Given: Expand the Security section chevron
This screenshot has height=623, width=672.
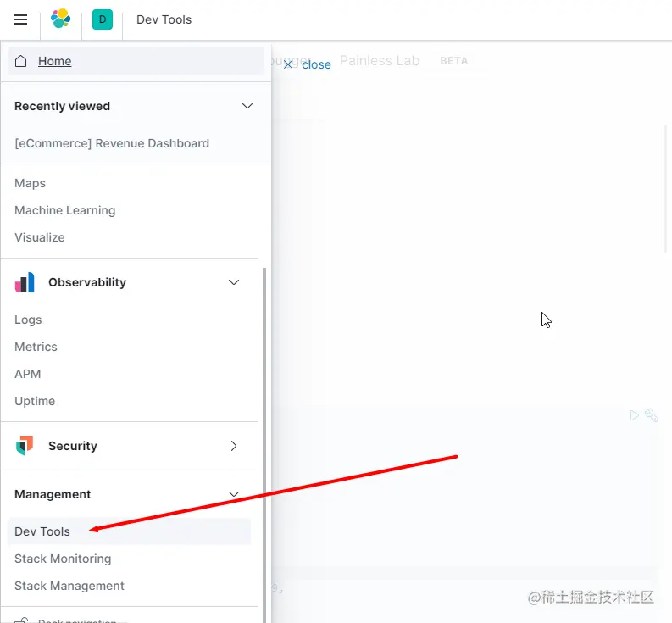Looking at the screenshot, I should click(234, 446).
